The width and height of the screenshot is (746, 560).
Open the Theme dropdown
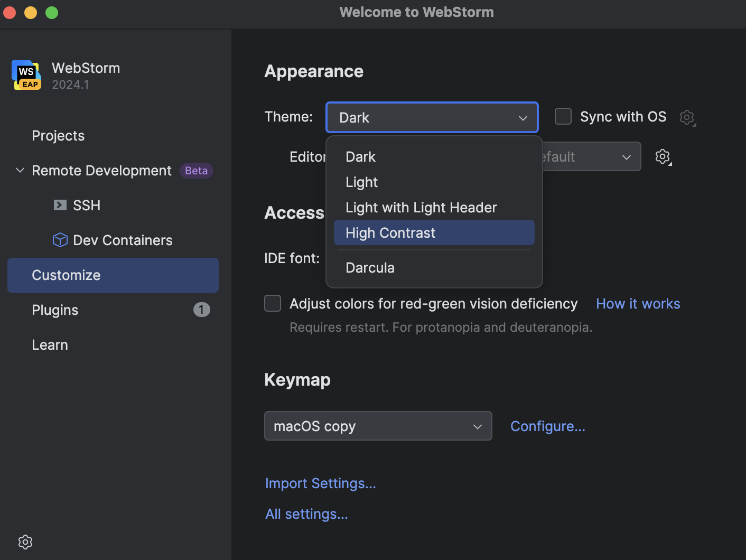pos(432,117)
